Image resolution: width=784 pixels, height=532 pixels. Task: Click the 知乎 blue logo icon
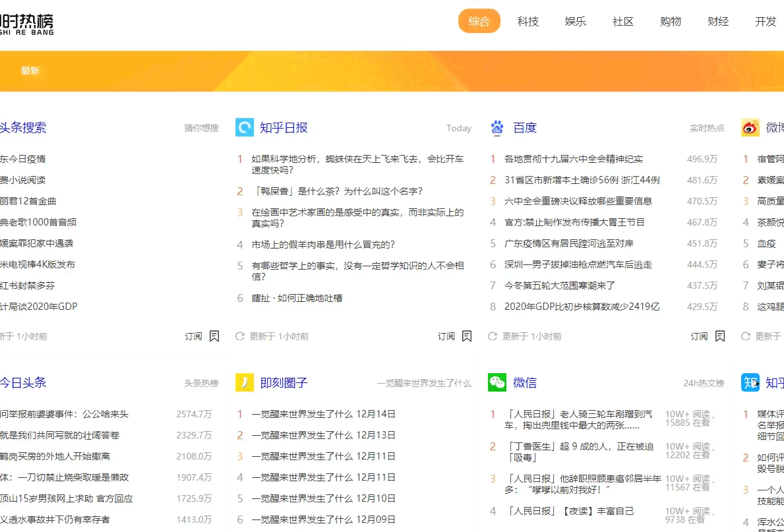click(750, 382)
